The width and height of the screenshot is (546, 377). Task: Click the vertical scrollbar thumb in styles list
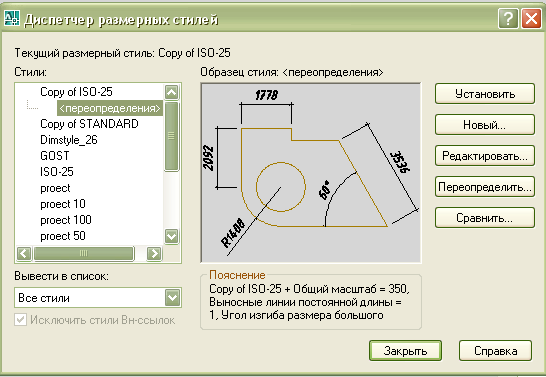click(171, 136)
